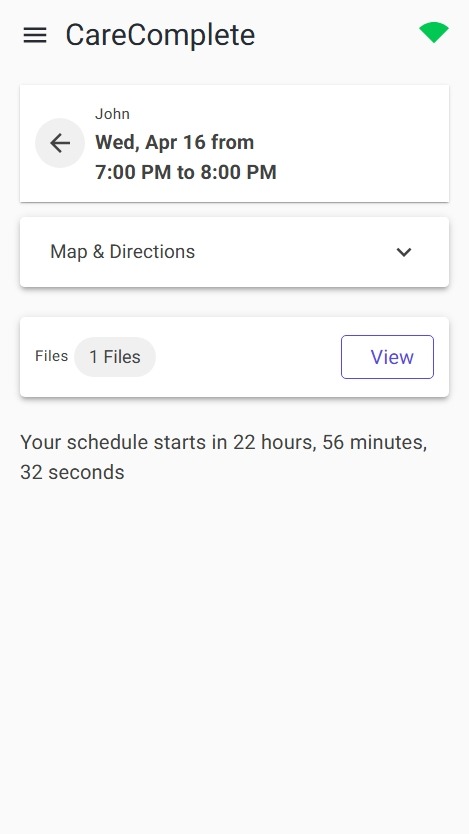Click the Files label
The width and height of the screenshot is (469, 834).
point(52,356)
